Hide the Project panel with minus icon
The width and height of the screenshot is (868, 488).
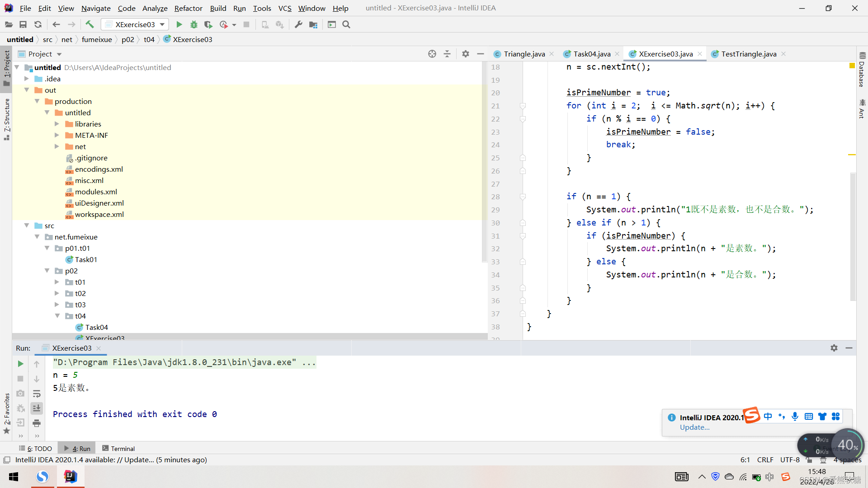[x=481, y=54]
